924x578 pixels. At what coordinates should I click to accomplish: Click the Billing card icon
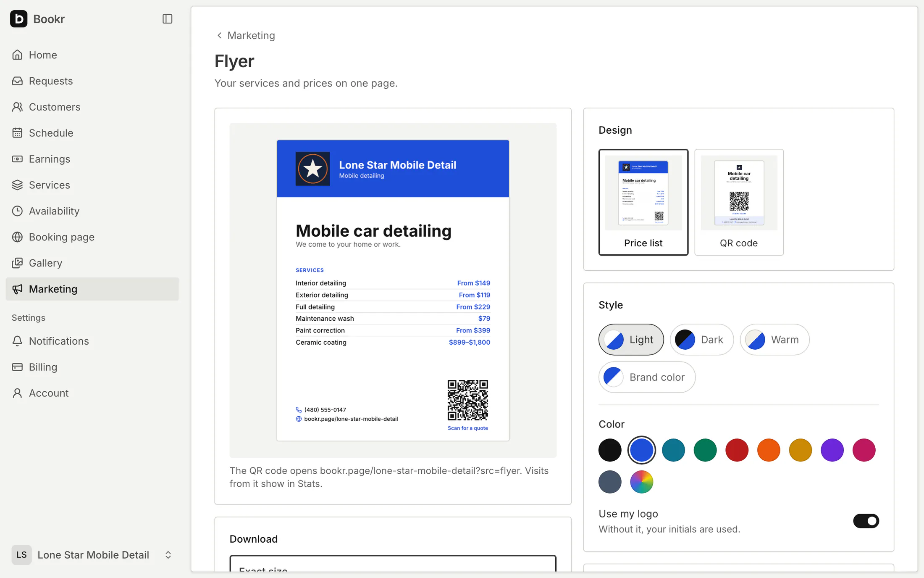[17, 367]
